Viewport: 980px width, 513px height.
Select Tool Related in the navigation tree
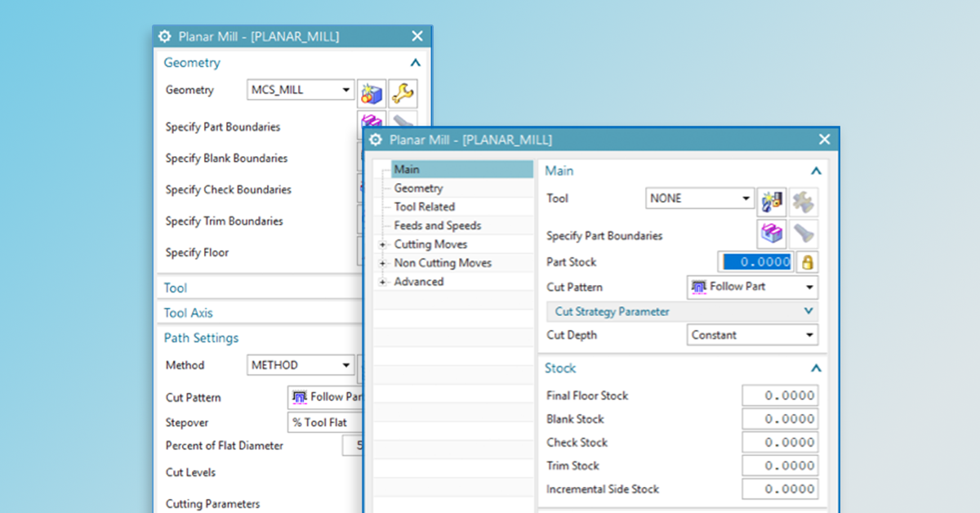coord(425,207)
